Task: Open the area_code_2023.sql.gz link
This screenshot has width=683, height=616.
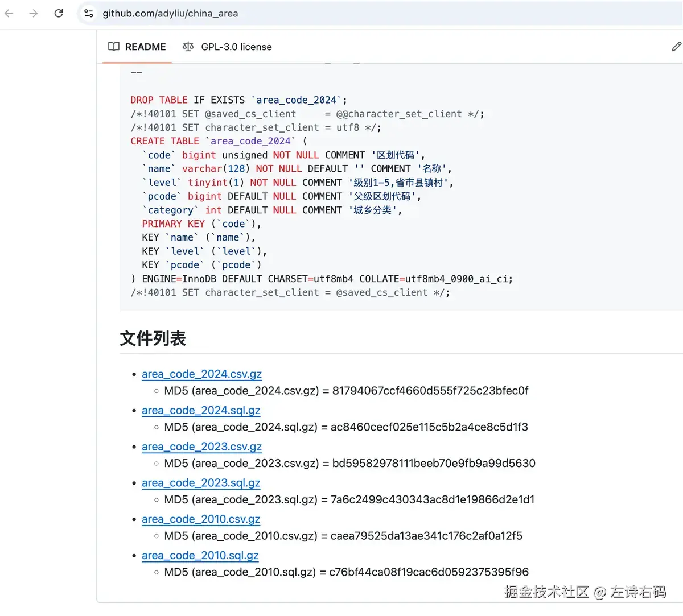Action: [201, 483]
